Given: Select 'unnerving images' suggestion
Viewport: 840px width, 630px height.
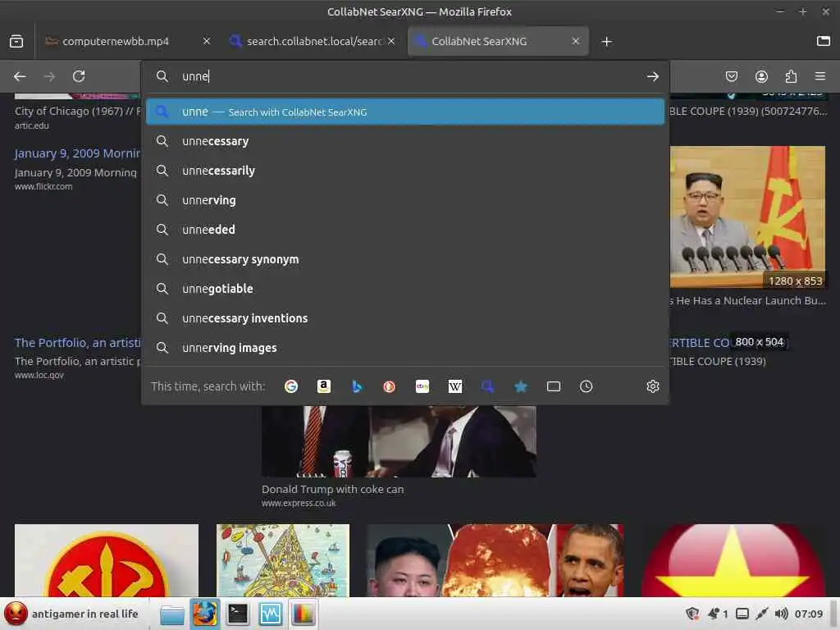Looking at the screenshot, I should 405,348.
